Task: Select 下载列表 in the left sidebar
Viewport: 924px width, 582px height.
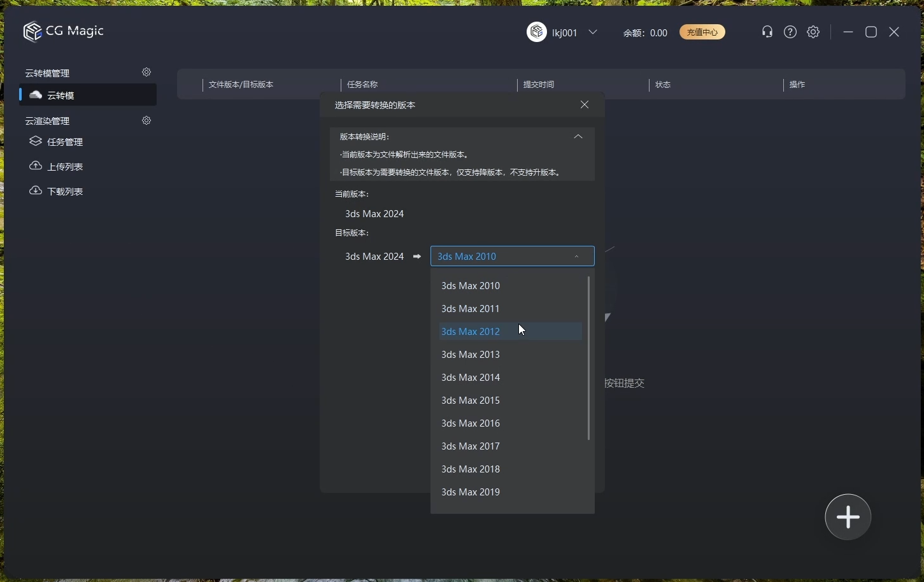Action: click(65, 191)
